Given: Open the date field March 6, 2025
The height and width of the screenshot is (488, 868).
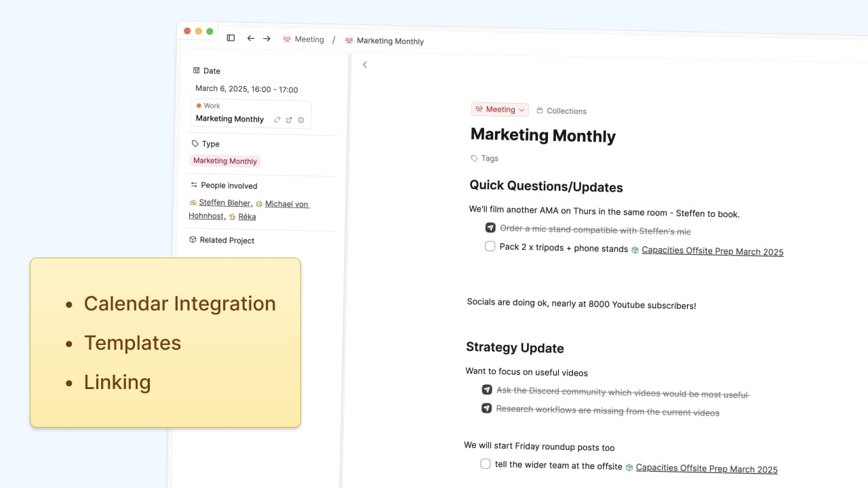Looking at the screenshot, I should [x=246, y=89].
